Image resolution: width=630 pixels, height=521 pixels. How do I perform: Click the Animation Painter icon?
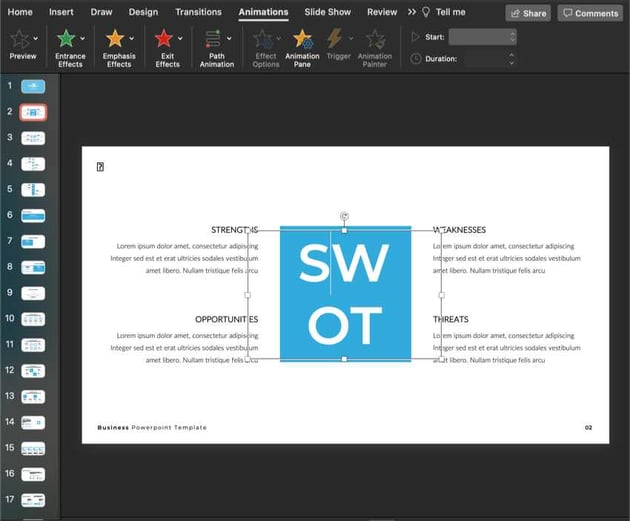coord(375,39)
